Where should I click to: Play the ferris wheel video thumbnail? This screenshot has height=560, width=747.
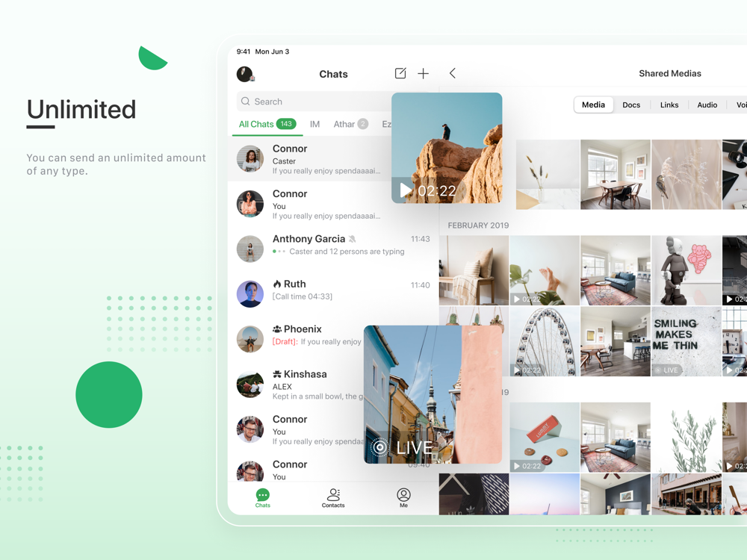(545, 341)
